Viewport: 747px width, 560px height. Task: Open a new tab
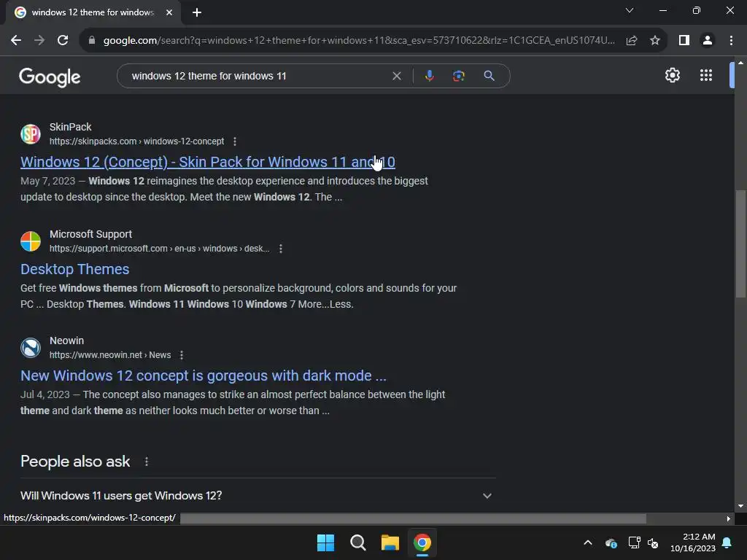197,12
